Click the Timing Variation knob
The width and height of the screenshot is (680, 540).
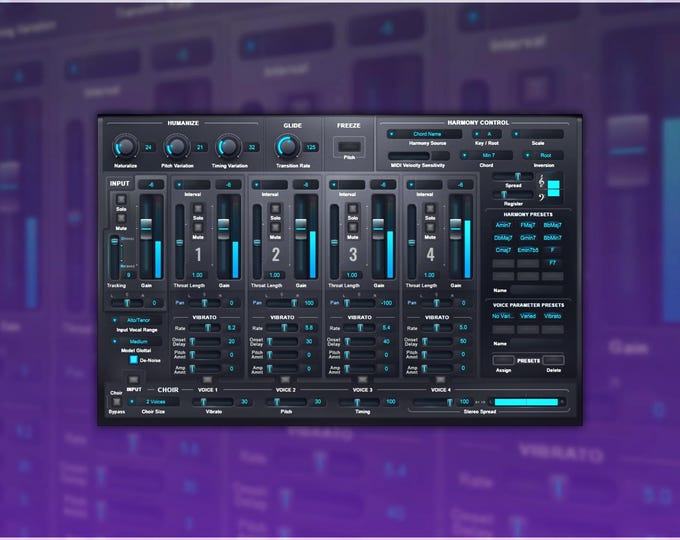tap(229, 147)
